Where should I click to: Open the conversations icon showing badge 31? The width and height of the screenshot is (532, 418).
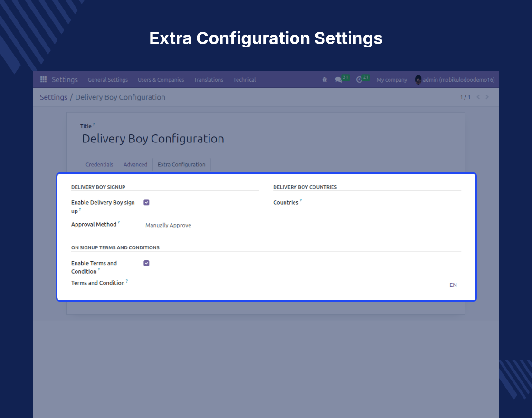tap(338, 80)
